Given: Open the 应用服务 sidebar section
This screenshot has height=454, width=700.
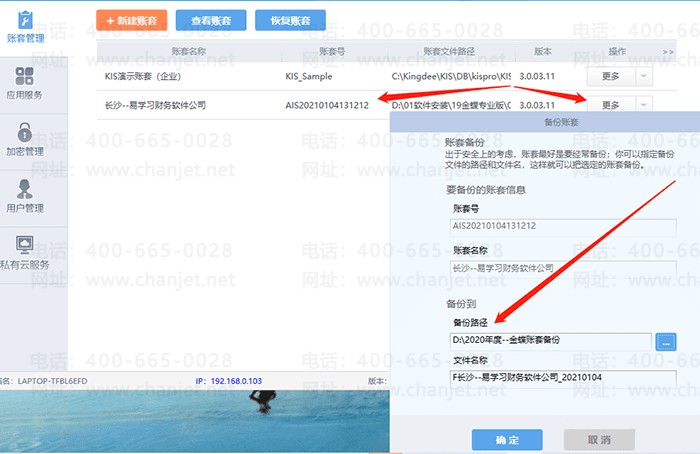Looking at the screenshot, I should pos(24,83).
